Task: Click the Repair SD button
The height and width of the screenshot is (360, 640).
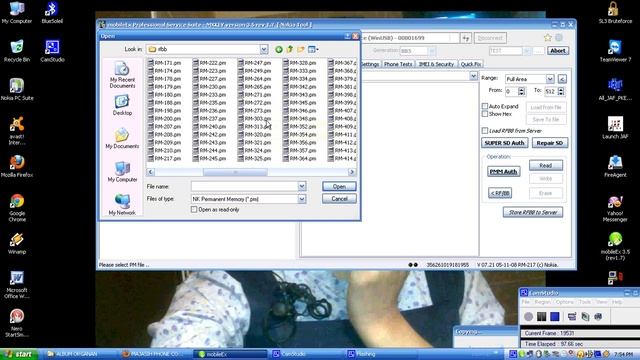Action: [x=549, y=143]
